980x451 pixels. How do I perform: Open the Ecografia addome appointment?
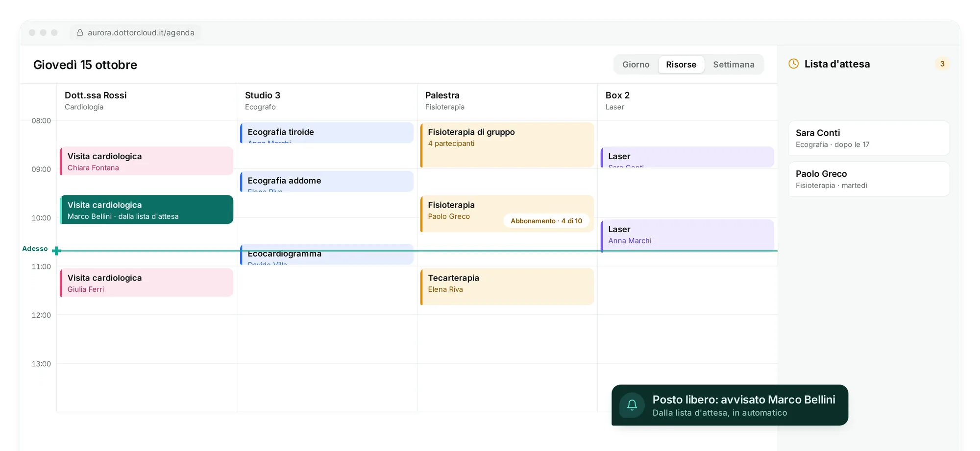point(327,181)
